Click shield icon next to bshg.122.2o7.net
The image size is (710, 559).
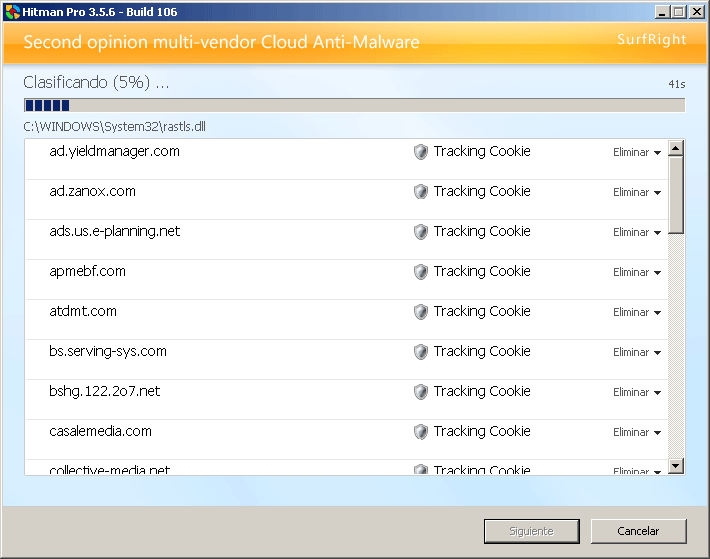point(421,392)
